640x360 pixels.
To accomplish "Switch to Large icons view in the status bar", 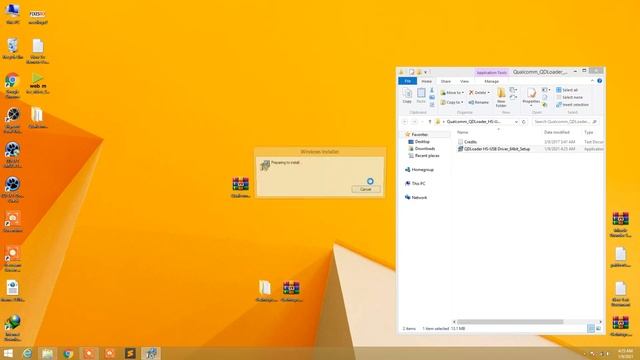I will pyautogui.click(x=599, y=329).
